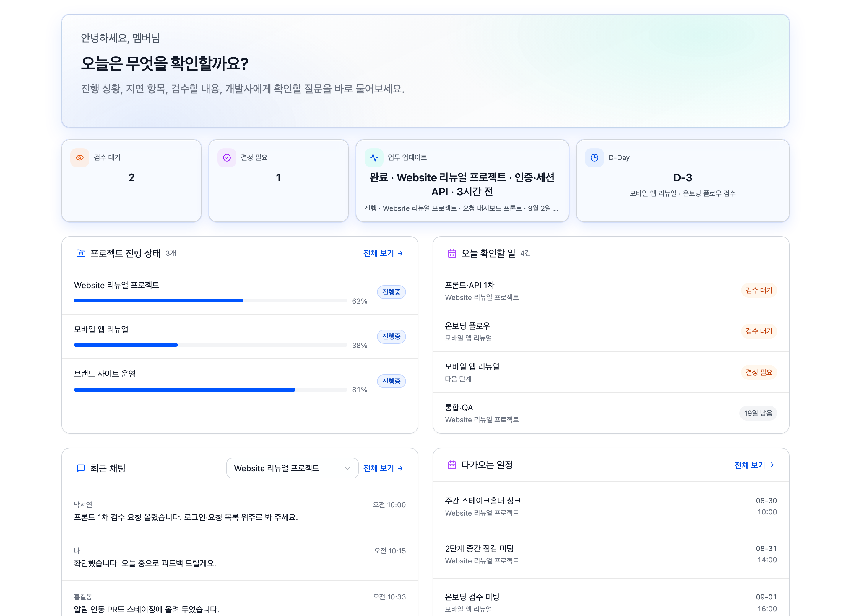
Task: Click the 결정 필요 badge in task list
Action: [x=759, y=372]
